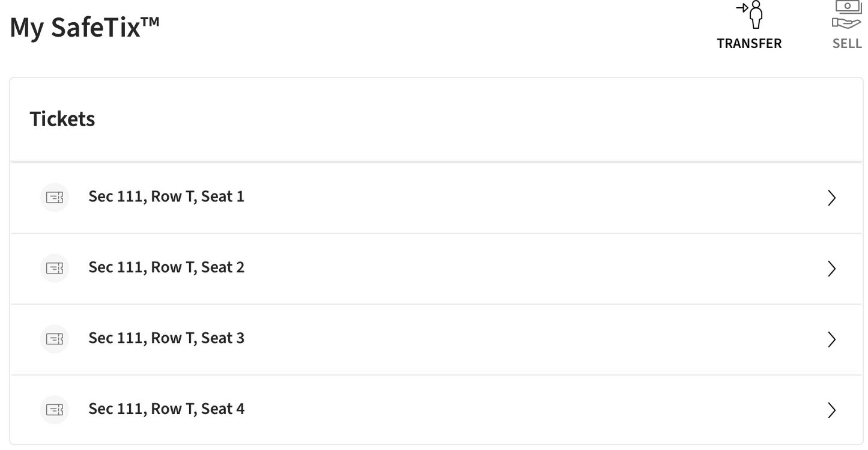Choose the Sec 111, Row T, Seat 3 text
868x450 pixels.
point(166,338)
